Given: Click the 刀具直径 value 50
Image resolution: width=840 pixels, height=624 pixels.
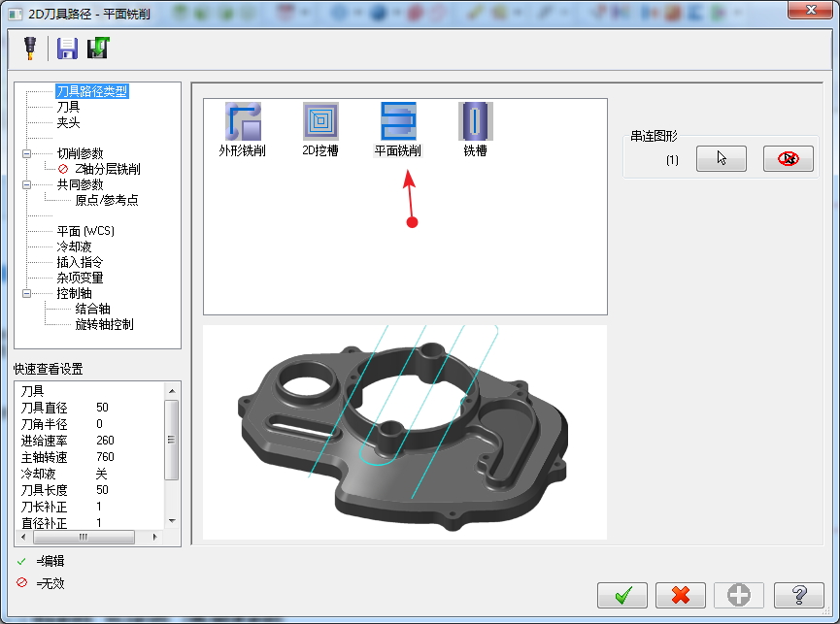Looking at the screenshot, I should [x=102, y=408].
